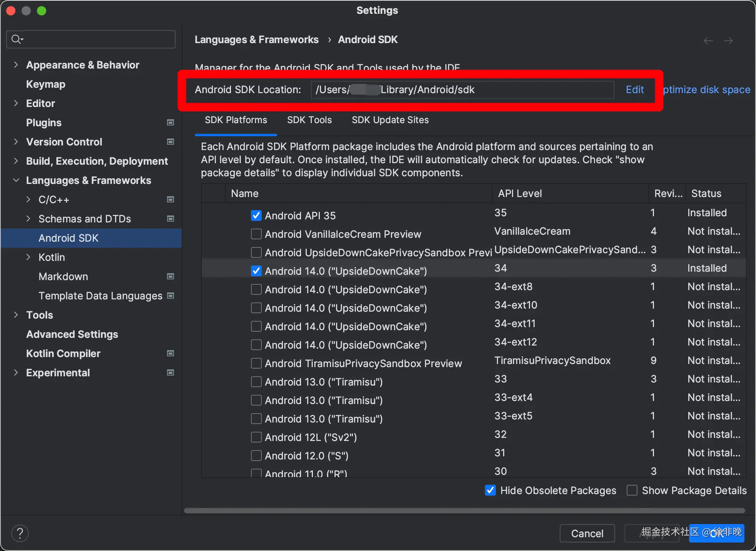The image size is (756, 551).
Task: Expand Appearance & Behavior section
Action: tap(16, 65)
